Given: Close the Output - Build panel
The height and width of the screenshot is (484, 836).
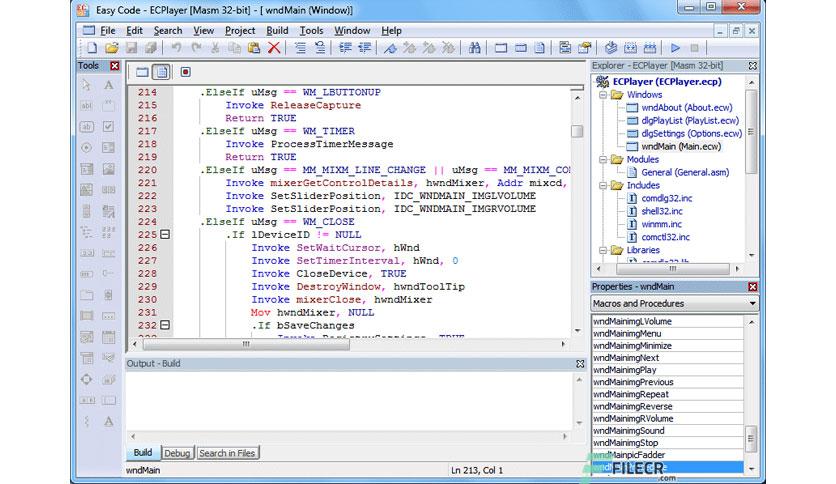Looking at the screenshot, I should (x=580, y=364).
